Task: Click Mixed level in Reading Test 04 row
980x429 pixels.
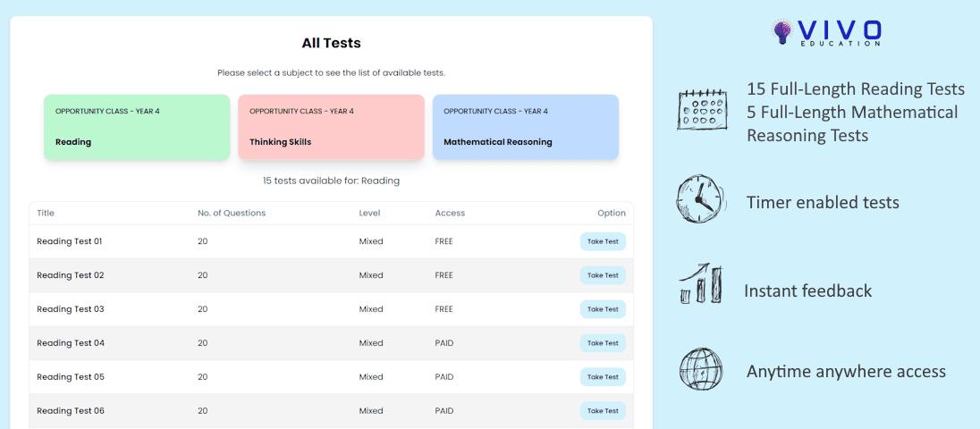Action: coord(371,343)
